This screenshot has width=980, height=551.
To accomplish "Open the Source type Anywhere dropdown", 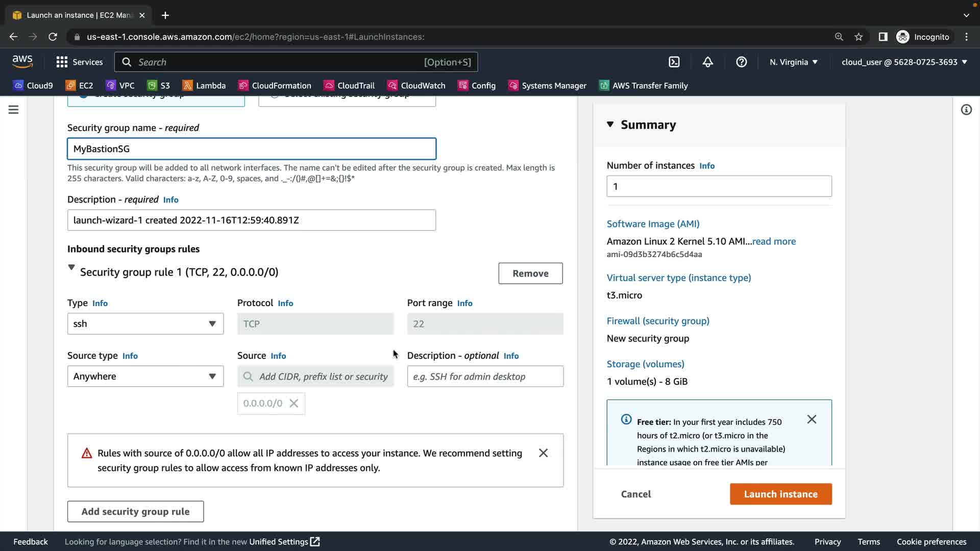I will coord(145,377).
